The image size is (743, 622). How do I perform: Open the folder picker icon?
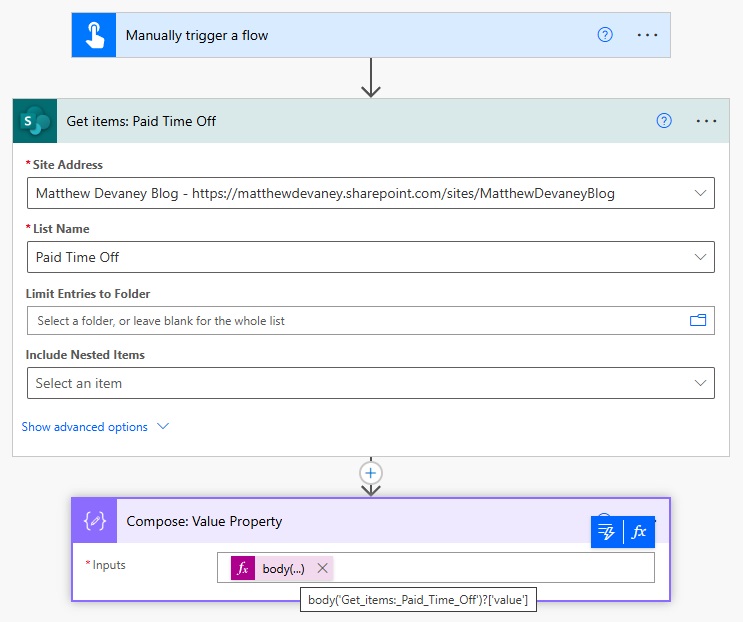[x=698, y=320]
